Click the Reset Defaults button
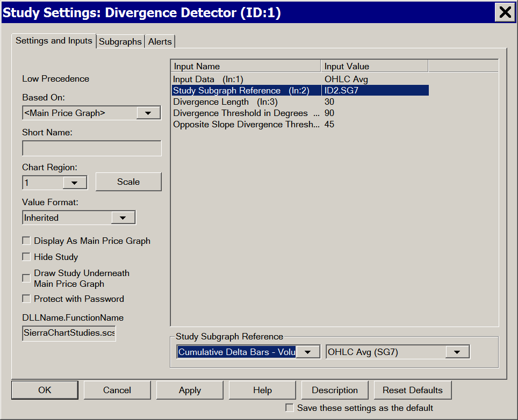Viewport: 518px width, 420px height. 413,390
